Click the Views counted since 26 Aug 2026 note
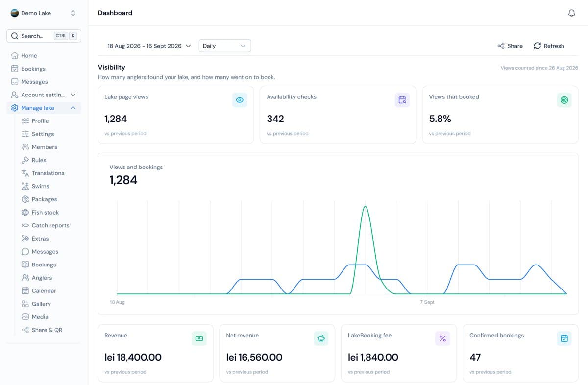Viewport: 588px width, 385px height. [x=539, y=68]
